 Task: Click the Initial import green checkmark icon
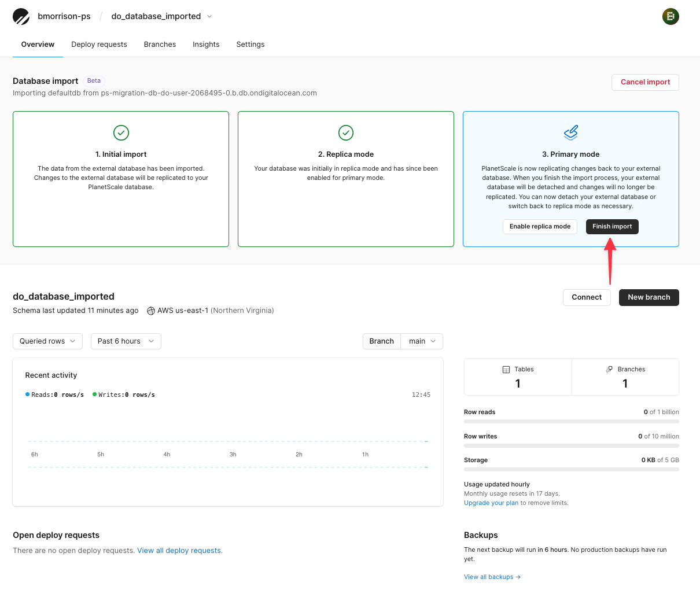[121, 133]
